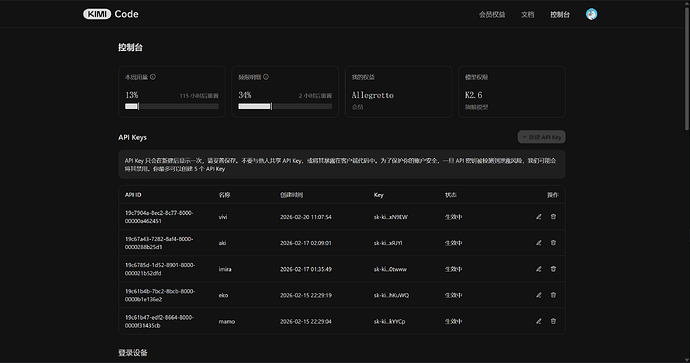Image resolution: width=690 pixels, height=363 pixels.
Task: Click the key value in the vivi row
Action: coord(391,217)
